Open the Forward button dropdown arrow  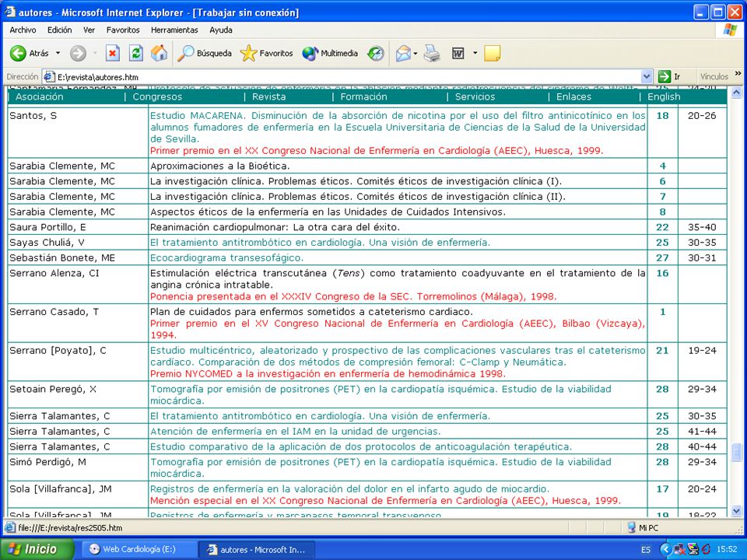click(x=95, y=53)
